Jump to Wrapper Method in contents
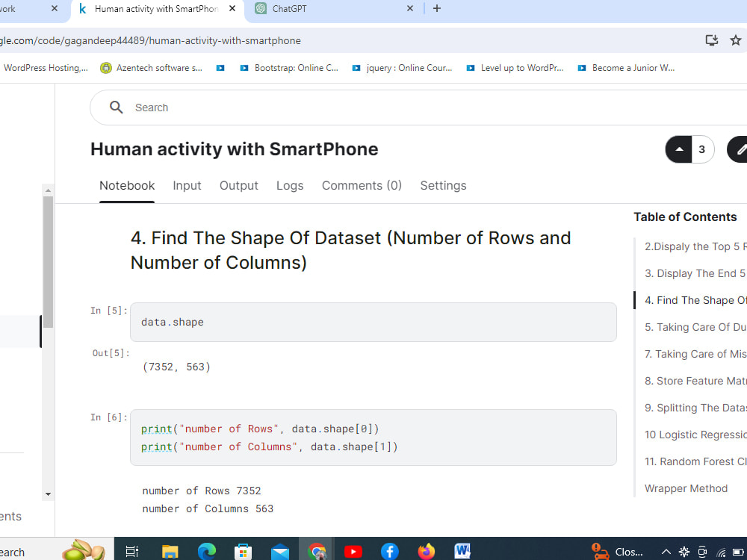This screenshot has width=747, height=560. point(686,488)
